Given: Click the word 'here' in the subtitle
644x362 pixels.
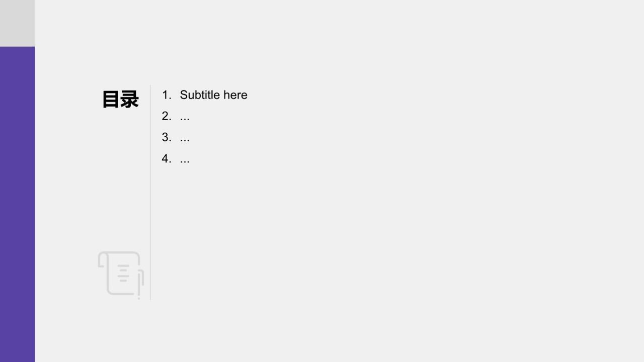Looking at the screenshot, I should tap(235, 95).
